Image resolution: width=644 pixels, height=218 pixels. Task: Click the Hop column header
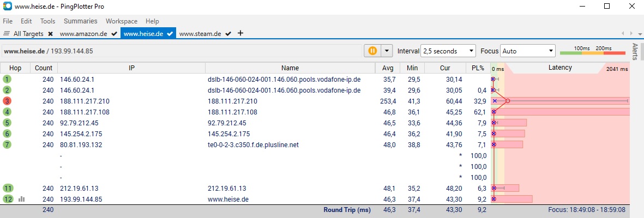coord(15,68)
